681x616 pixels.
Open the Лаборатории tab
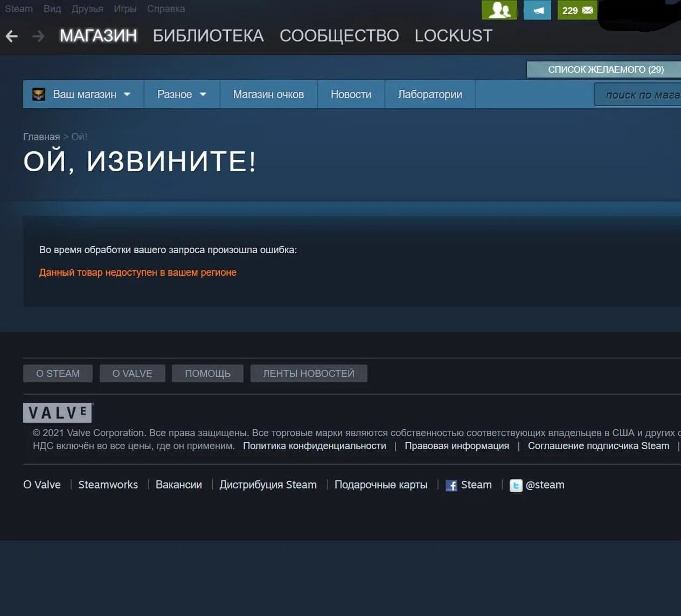tap(430, 94)
